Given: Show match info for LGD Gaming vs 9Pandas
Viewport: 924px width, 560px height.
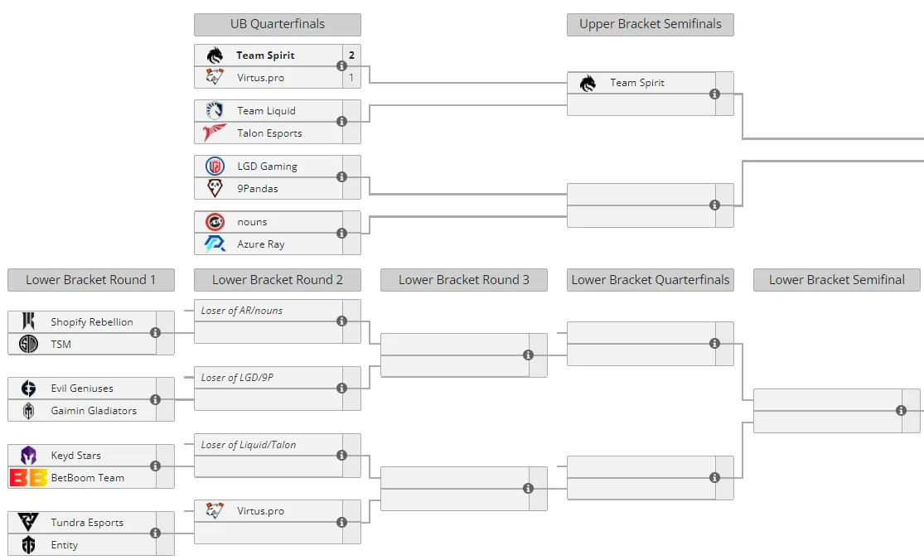Looking at the screenshot, I should (x=341, y=176).
